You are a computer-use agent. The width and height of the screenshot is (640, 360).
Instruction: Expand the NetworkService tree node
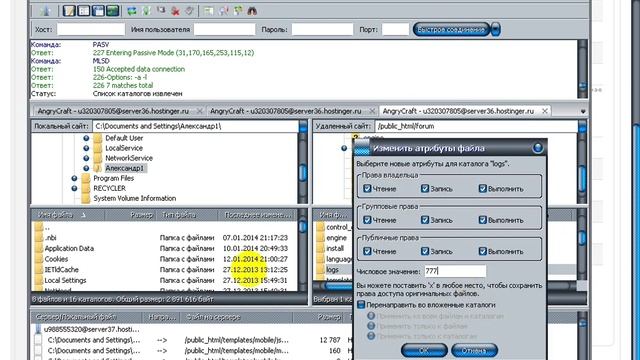[x=86, y=158]
